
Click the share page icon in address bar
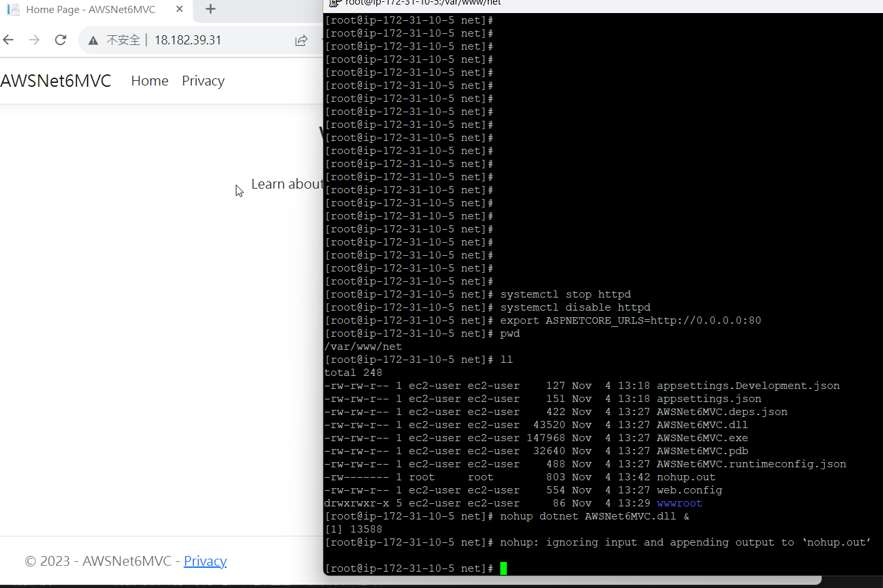coord(301,40)
